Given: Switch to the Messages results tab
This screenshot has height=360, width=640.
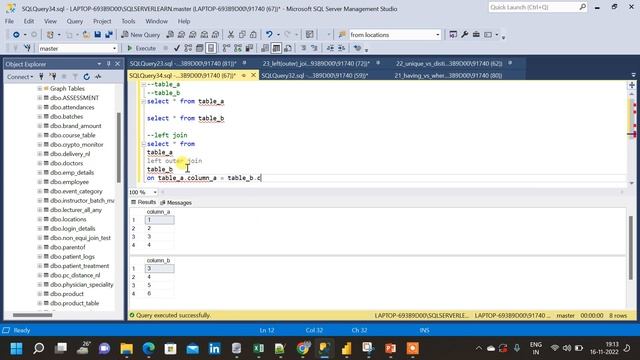Looking at the screenshot, I should tap(176, 203).
